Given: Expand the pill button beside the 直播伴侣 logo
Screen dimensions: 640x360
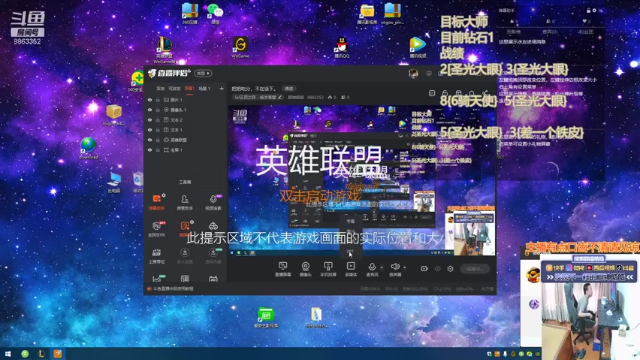Looking at the screenshot, I should 203,73.
